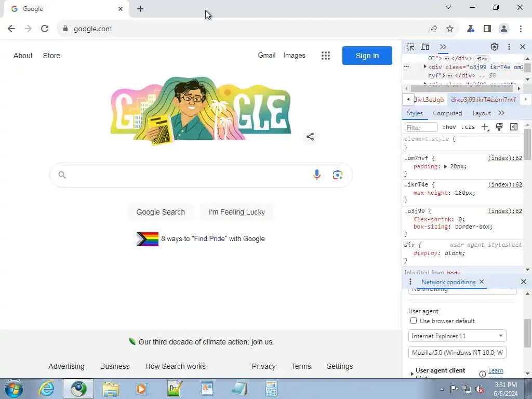This screenshot has width=532, height=399.
Task: Toggle the Chrome side panel icon
Action: point(487,29)
